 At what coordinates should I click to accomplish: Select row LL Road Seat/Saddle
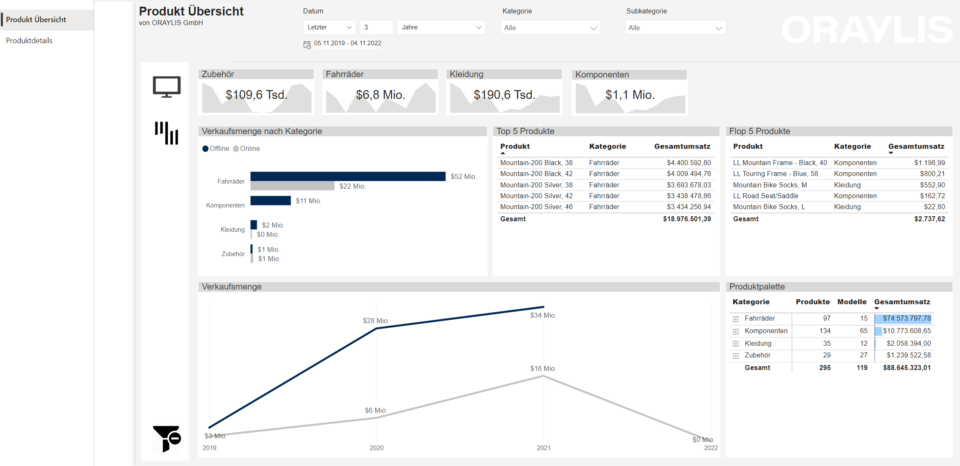pos(839,196)
